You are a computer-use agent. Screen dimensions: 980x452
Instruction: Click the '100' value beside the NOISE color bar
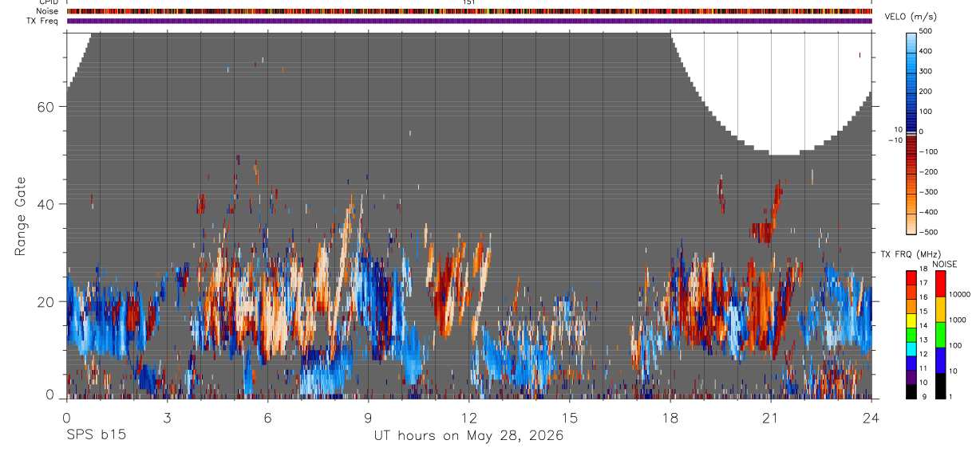point(955,345)
